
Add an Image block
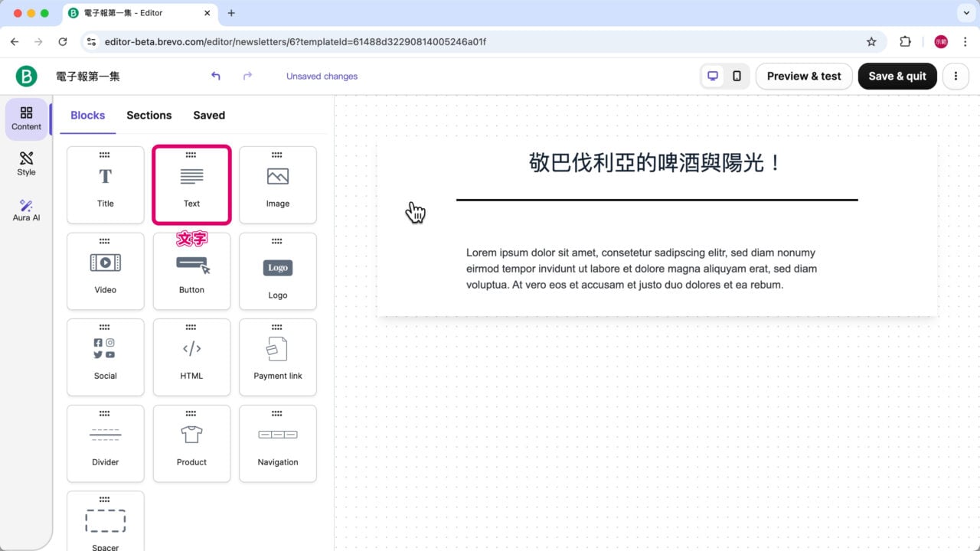pos(277,184)
